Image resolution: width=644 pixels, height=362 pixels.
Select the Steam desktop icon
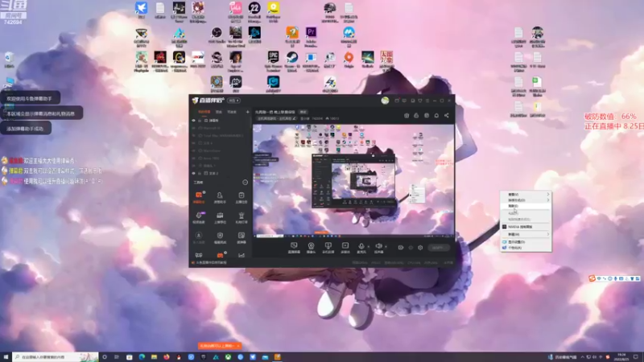coord(292,61)
